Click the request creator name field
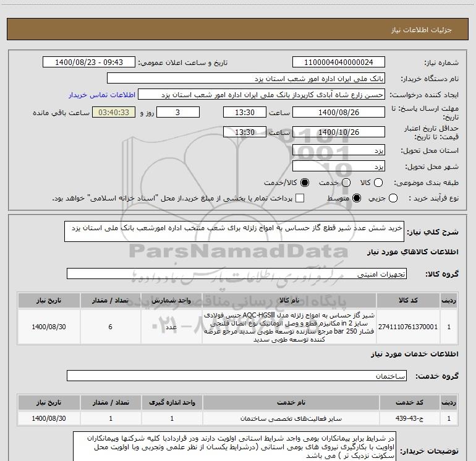Screen dimensions: 476x461 (261, 95)
